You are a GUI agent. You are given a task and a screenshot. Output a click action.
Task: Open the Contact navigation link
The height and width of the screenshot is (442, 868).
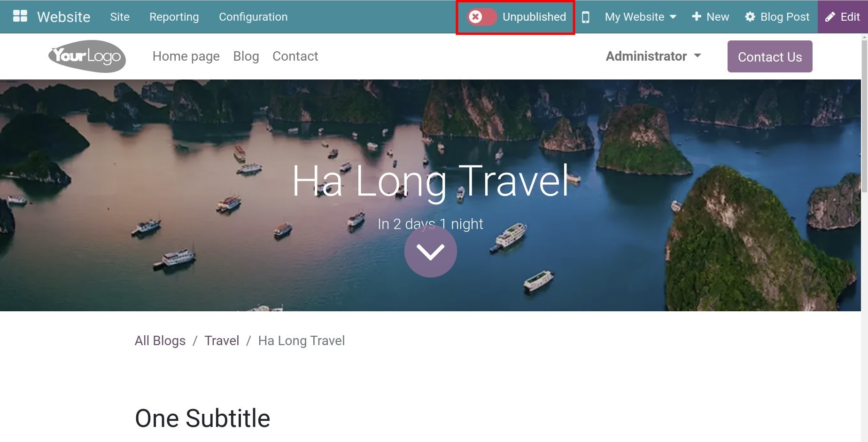(295, 56)
